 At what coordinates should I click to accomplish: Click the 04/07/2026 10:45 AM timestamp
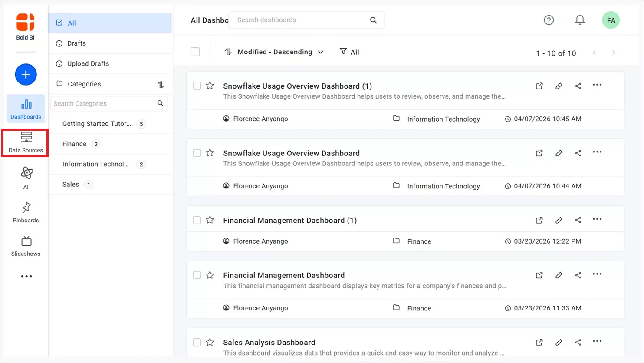click(x=547, y=119)
